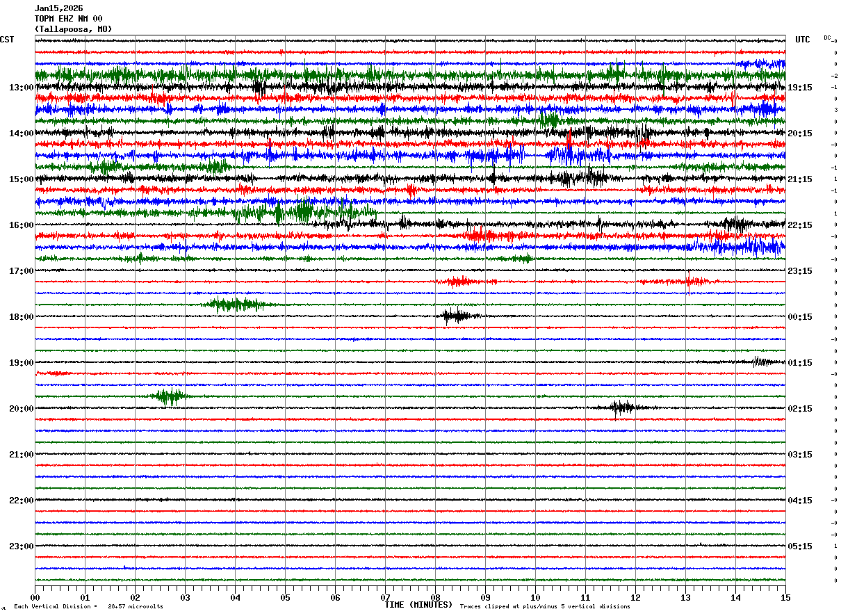Click minute 05 on the time axis
Image resolution: width=841 pixels, height=616 pixels.
tap(285, 597)
